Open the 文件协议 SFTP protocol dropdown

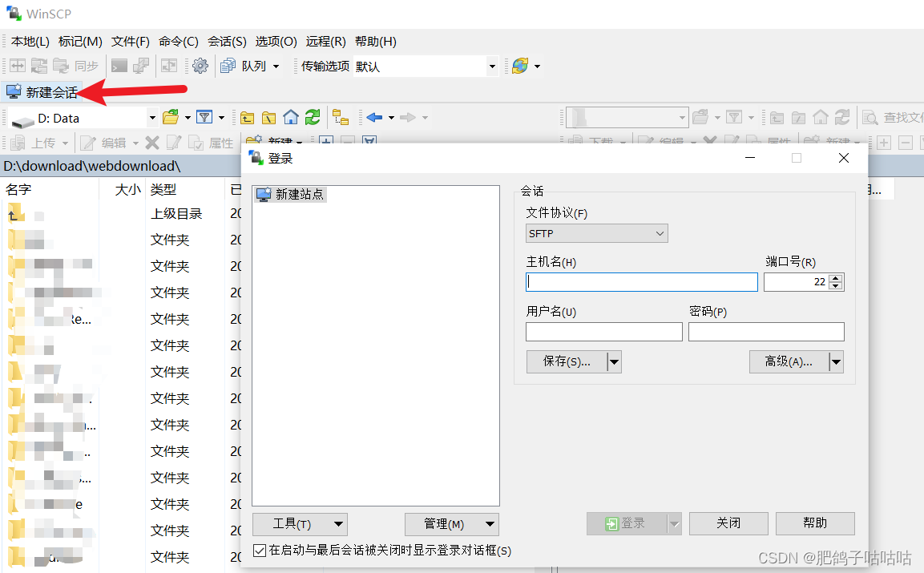click(596, 233)
